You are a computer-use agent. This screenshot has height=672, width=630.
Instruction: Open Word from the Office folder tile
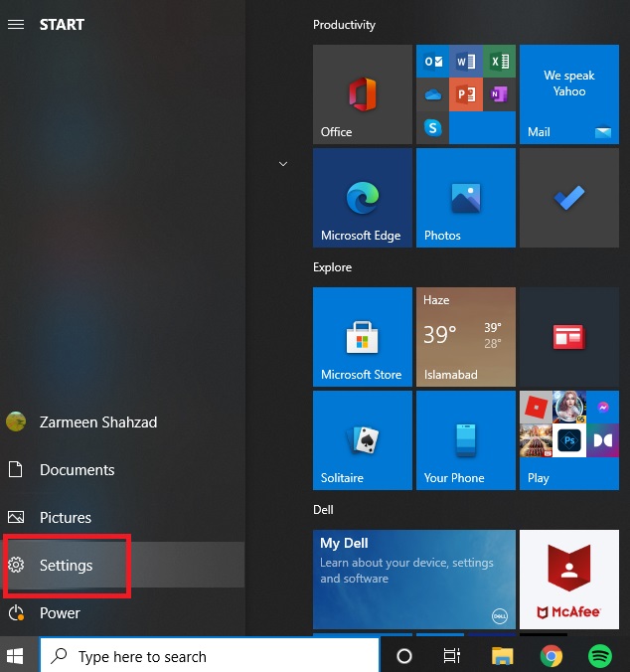tap(466, 62)
